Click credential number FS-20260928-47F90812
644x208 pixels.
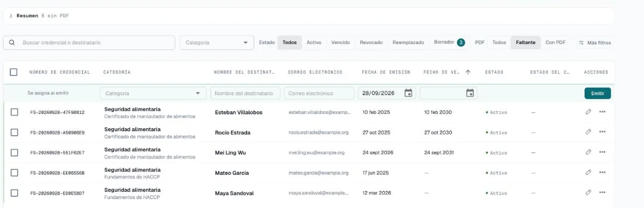57,112
